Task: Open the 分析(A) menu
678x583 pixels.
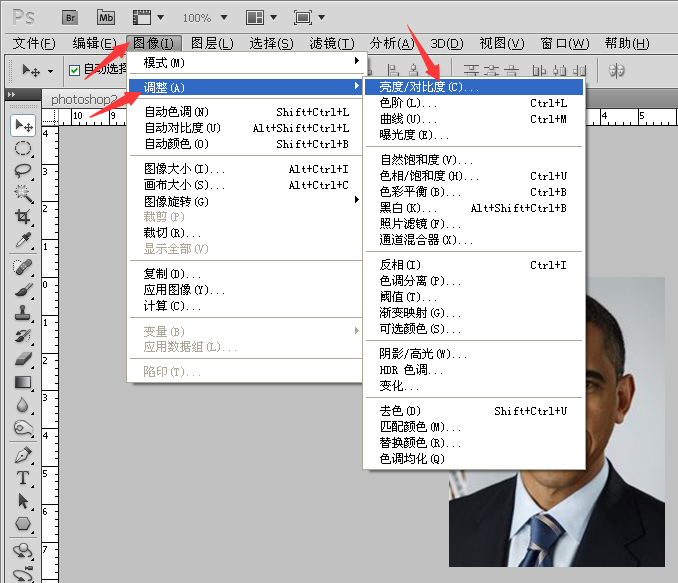Action: tap(392, 43)
